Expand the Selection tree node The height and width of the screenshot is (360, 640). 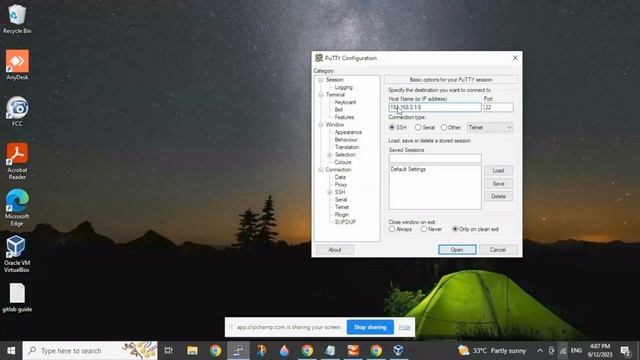(330, 155)
